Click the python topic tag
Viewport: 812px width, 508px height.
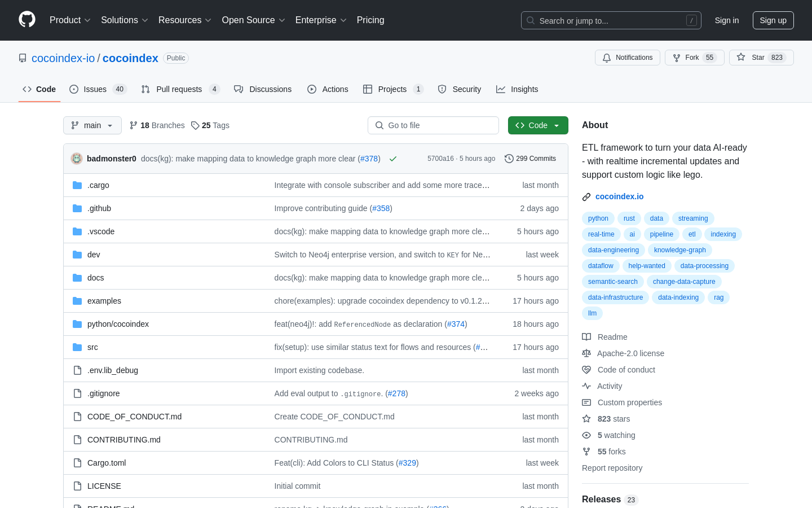pyautogui.click(x=598, y=218)
